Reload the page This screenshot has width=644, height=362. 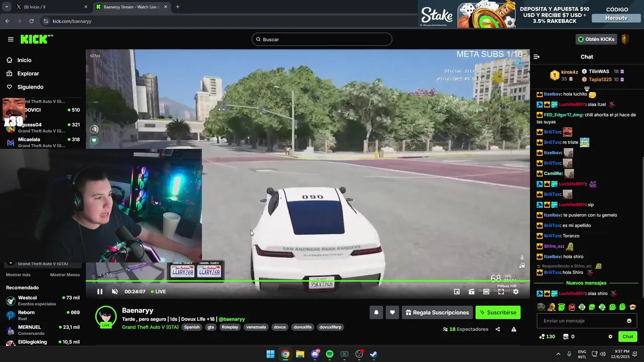click(31, 21)
